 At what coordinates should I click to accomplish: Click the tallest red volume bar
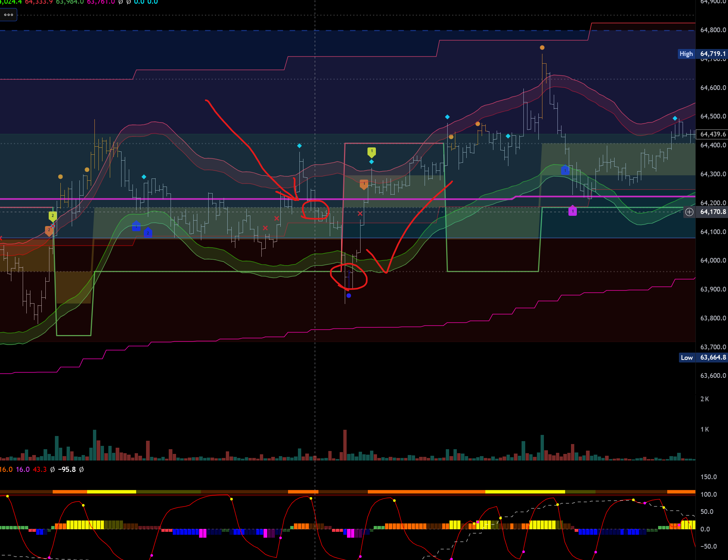tap(345, 444)
